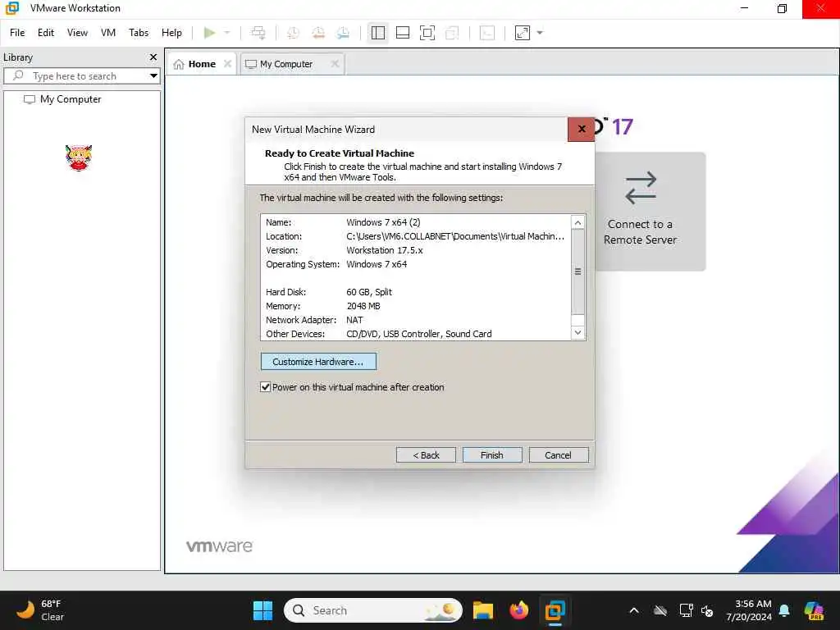Open the View menu
Image resolution: width=840 pixels, height=630 pixels.
click(77, 33)
